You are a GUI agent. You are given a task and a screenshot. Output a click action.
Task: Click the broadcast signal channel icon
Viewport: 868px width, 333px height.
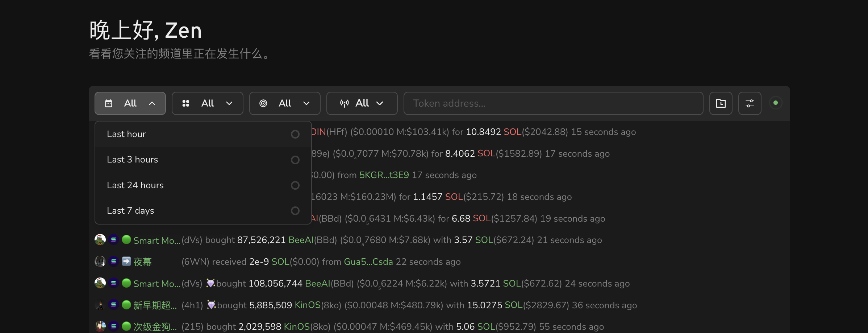pyautogui.click(x=344, y=103)
